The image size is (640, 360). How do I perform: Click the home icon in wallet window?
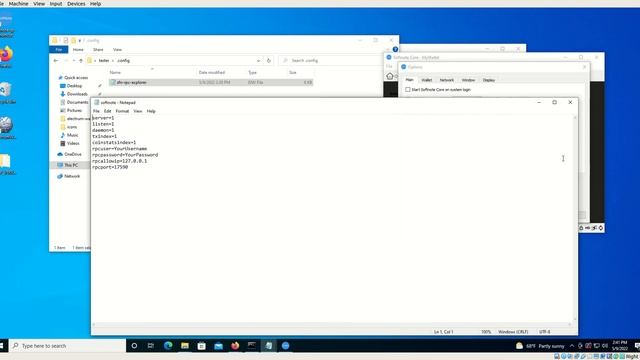(x=389, y=76)
